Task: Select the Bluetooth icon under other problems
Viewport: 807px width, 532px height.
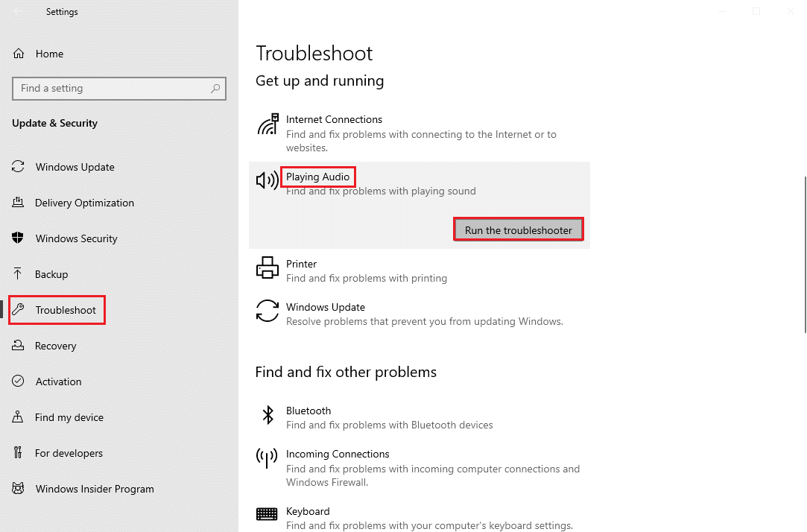Action: [x=267, y=414]
